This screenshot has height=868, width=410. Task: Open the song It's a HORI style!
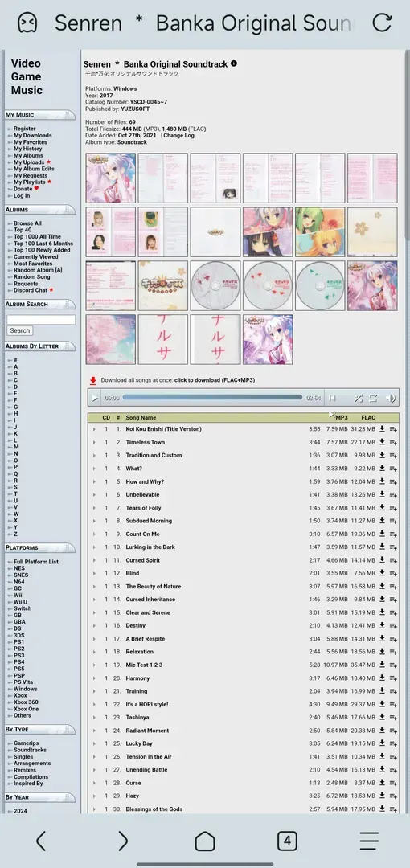coord(147,704)
